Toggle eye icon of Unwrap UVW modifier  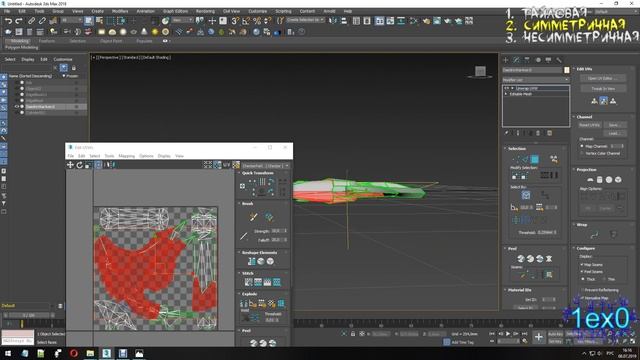click(x=507, y=88)
